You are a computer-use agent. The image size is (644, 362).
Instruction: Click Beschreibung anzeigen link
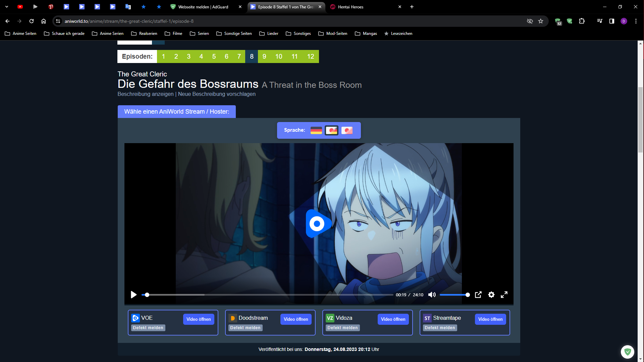[146, 94]
